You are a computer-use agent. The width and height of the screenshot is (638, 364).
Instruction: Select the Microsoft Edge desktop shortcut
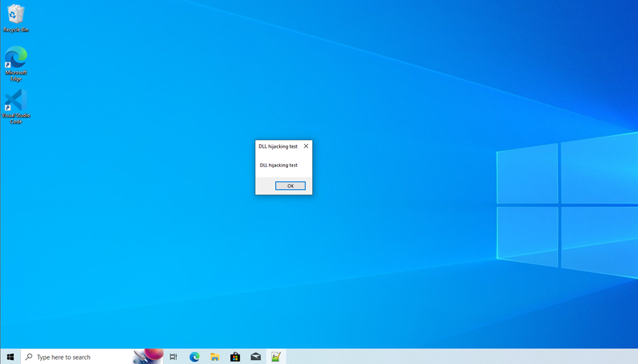16,58
